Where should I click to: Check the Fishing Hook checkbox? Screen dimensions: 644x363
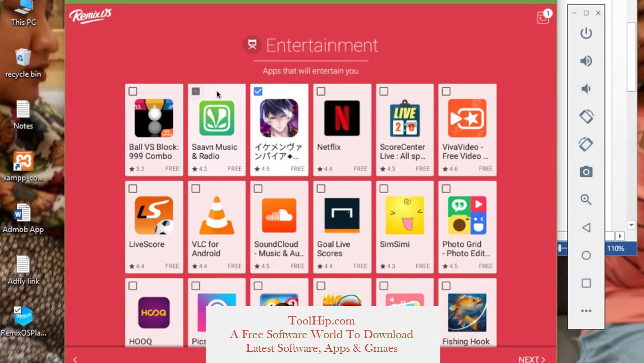446,286
